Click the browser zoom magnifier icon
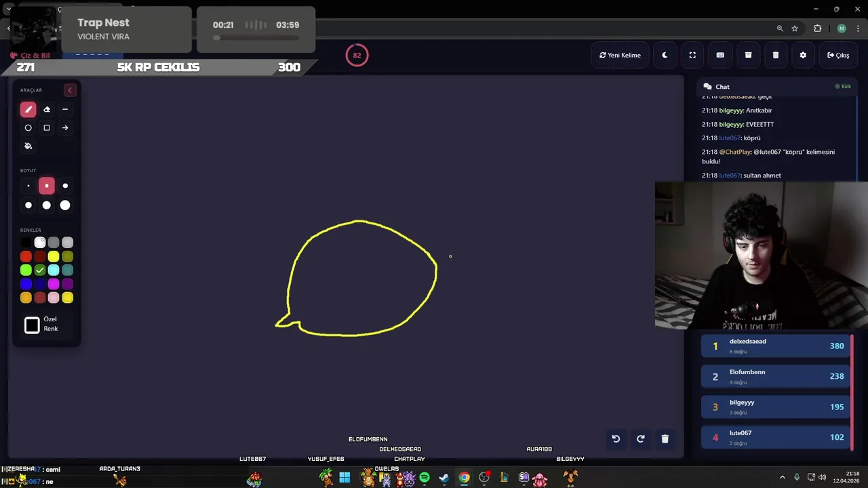The image size is (868, 488). coord(780,28)
